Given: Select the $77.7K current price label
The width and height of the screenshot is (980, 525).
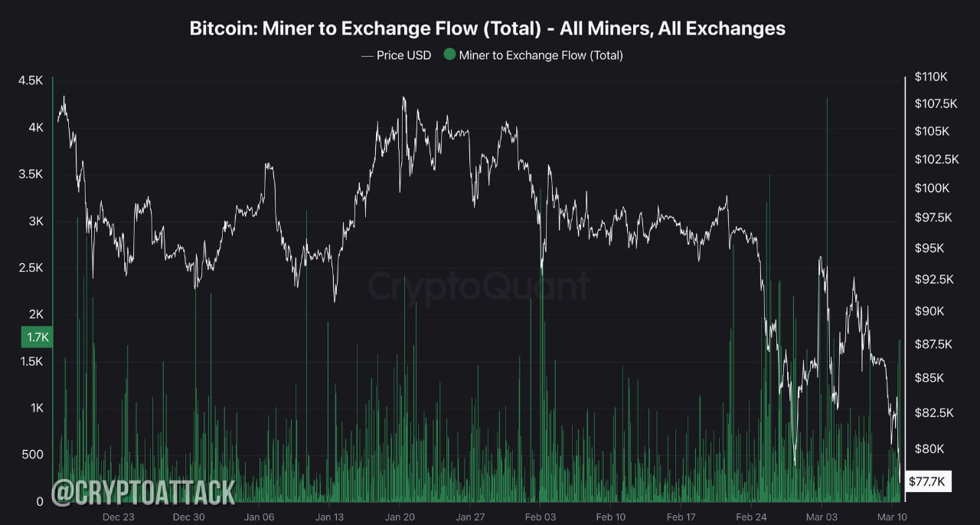Looking at the screenshot, I should tap(928, 481).
